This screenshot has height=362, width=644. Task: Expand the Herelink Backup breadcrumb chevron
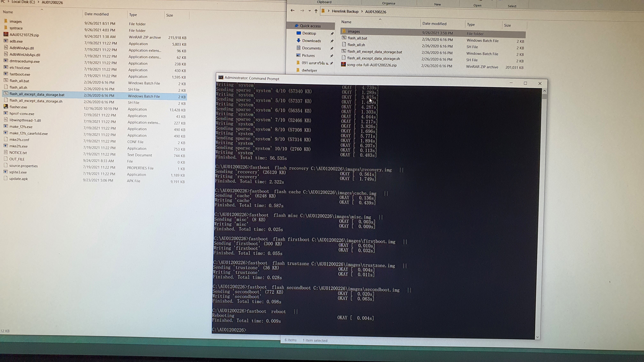(362, 11)
